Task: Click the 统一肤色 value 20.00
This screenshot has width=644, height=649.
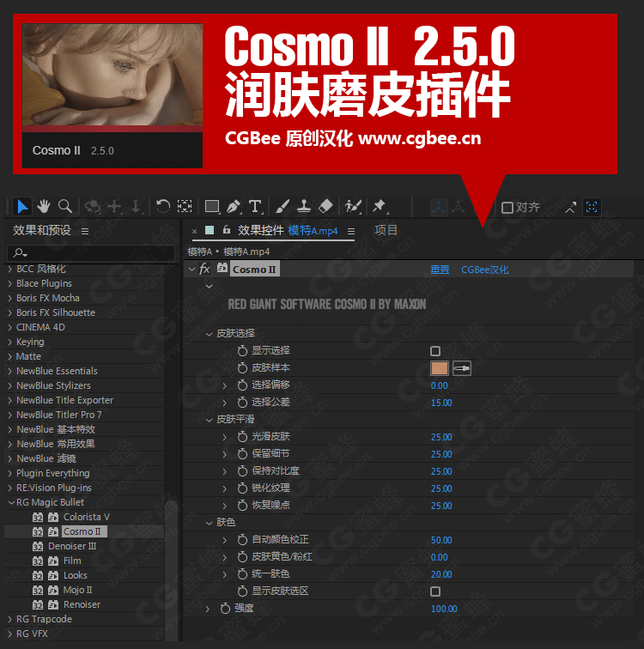Action: [441, 574]
